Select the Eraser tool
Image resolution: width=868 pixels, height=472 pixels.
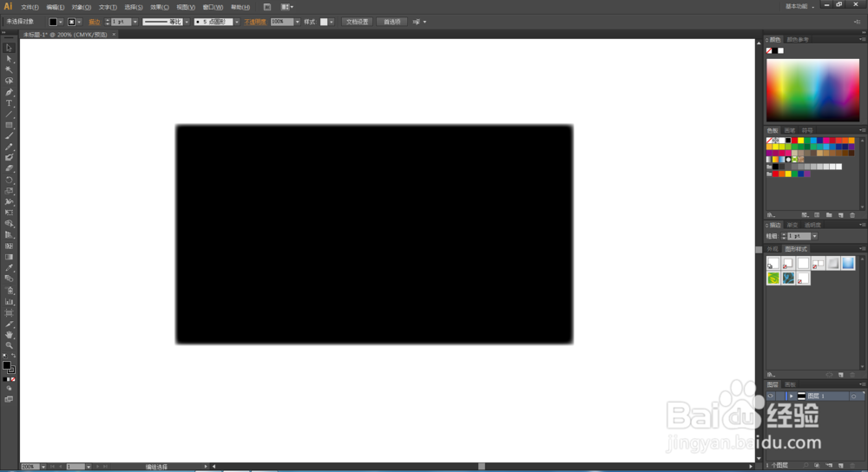point(9,169)
